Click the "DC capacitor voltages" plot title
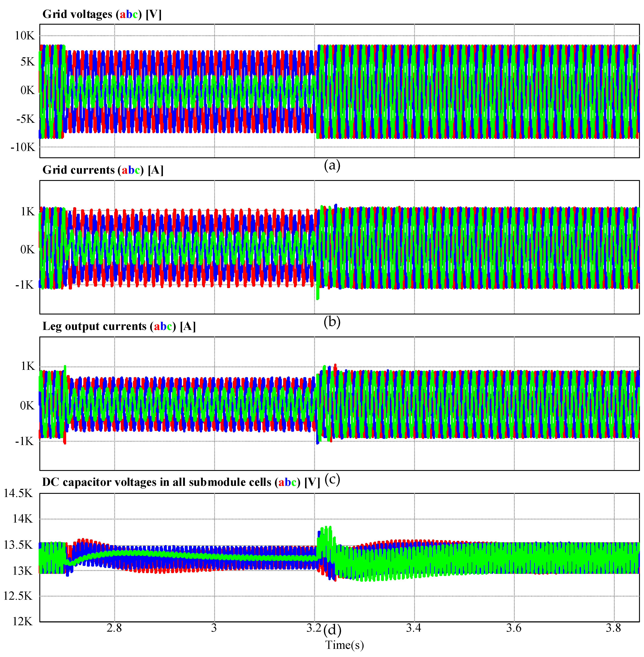 point(181,482)
